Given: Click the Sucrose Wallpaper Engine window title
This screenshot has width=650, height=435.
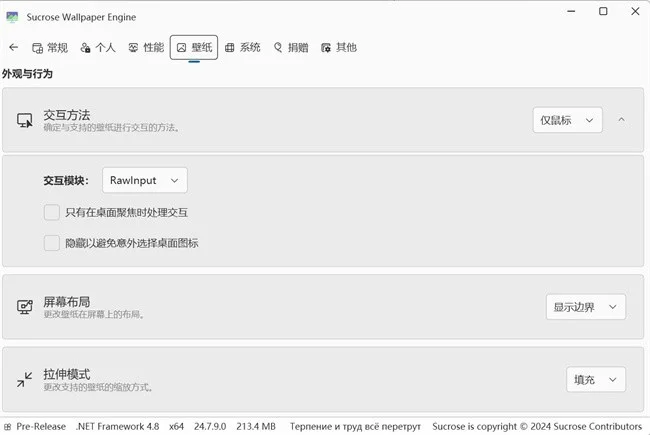Looking at the screenshot, I should click(x=81, y=17).
